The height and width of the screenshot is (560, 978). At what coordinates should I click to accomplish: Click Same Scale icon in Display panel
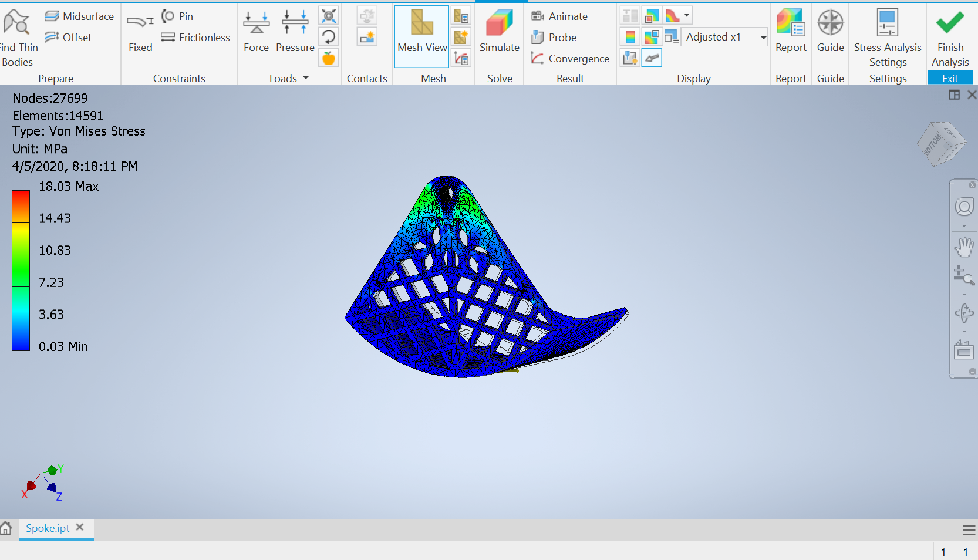point(630,16)
